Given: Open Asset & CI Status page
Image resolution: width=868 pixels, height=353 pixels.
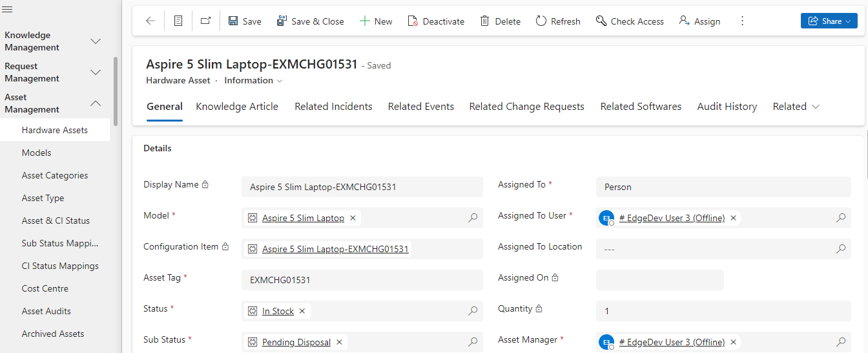Looking at the screenshot, I should point(55,220).
